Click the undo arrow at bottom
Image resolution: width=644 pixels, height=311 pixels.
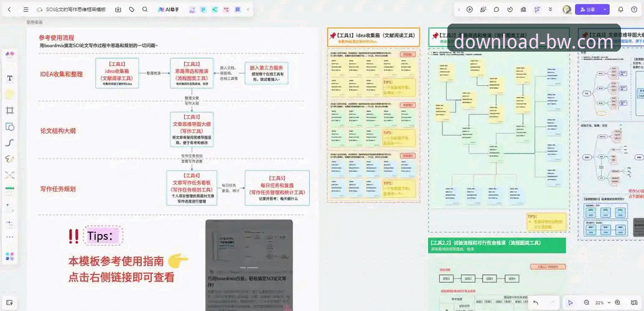(536, 303)
